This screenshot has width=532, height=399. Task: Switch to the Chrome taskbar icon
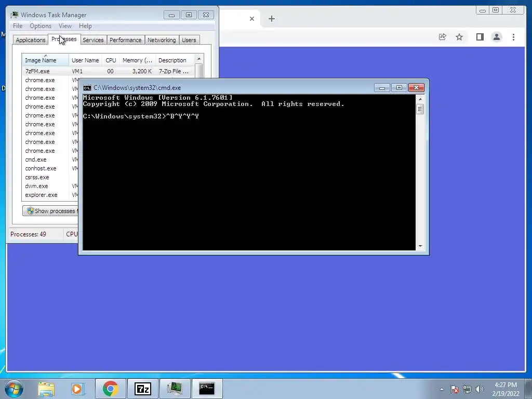(x=111, y=389)
